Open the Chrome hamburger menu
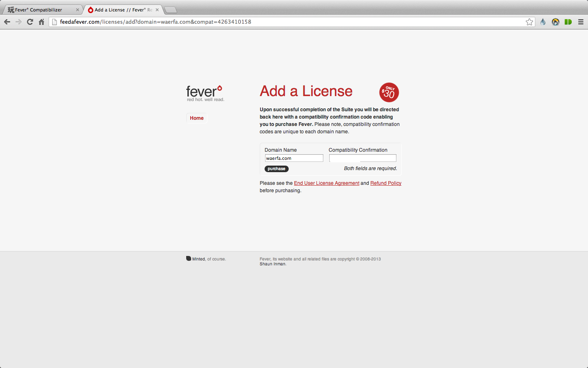 [x=581, y=22]
